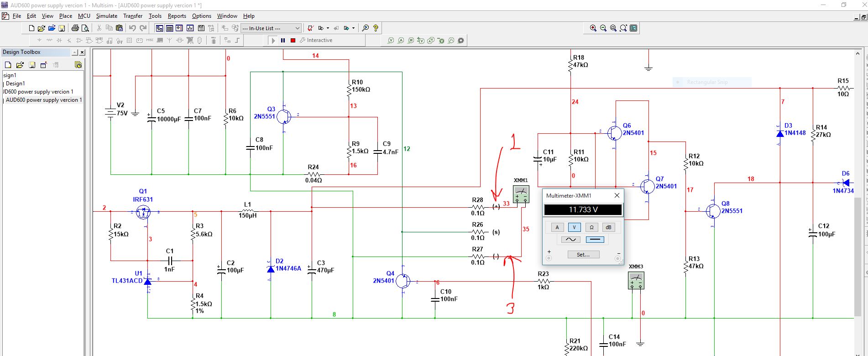Open the Options menu

pos(202,16)
